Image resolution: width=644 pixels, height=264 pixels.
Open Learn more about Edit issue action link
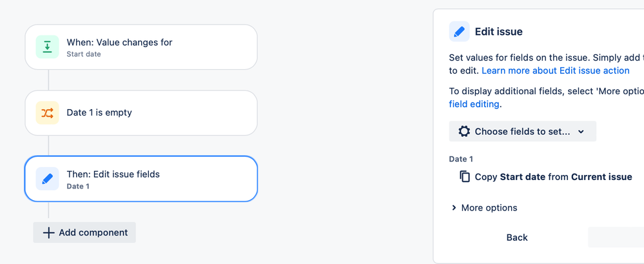tap(556, 71)
